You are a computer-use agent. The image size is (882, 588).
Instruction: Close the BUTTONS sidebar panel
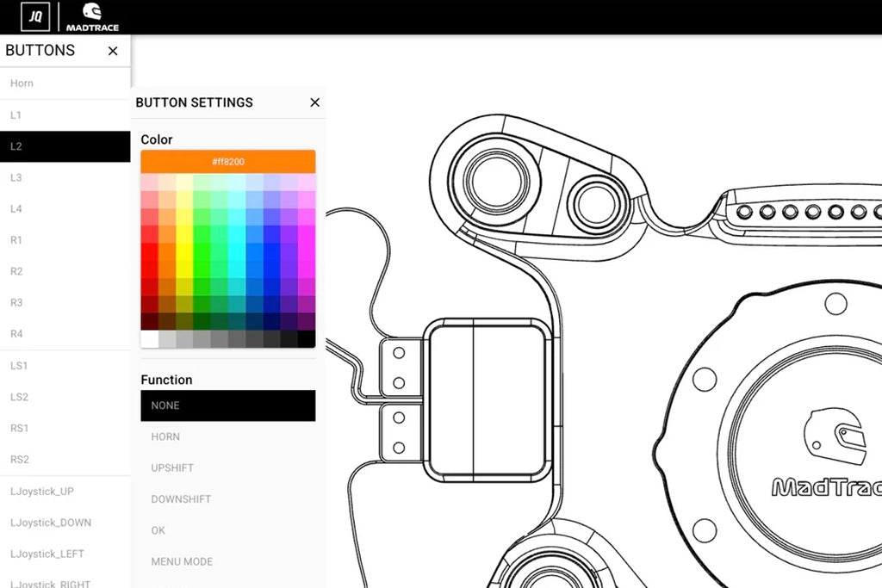click(112, 51)
